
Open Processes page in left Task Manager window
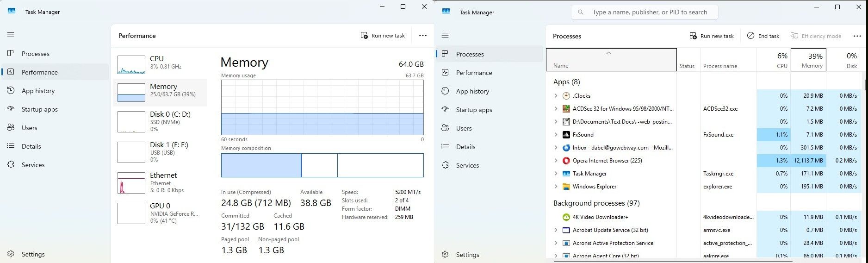(x=56, y=54)
